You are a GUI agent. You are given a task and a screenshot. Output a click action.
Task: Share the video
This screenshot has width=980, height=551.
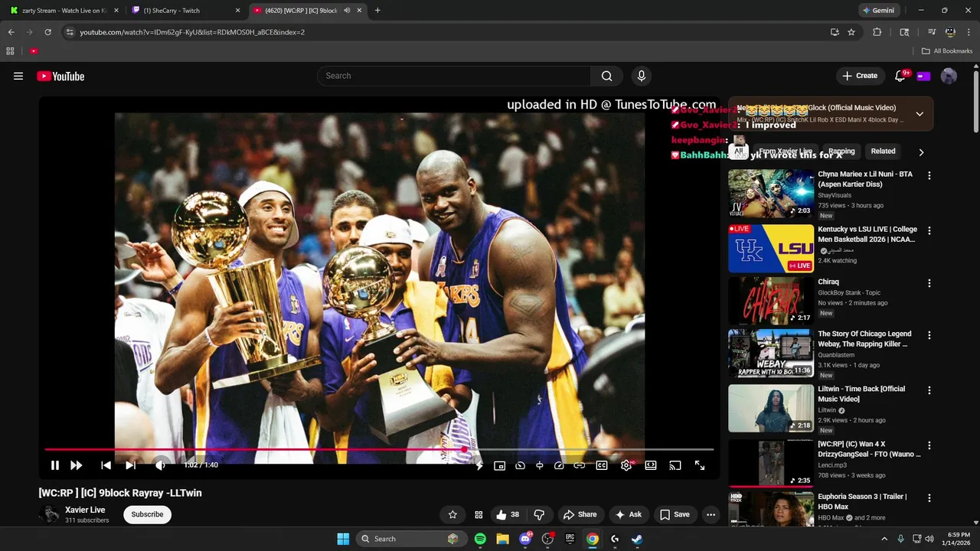(x=580, y=514)
